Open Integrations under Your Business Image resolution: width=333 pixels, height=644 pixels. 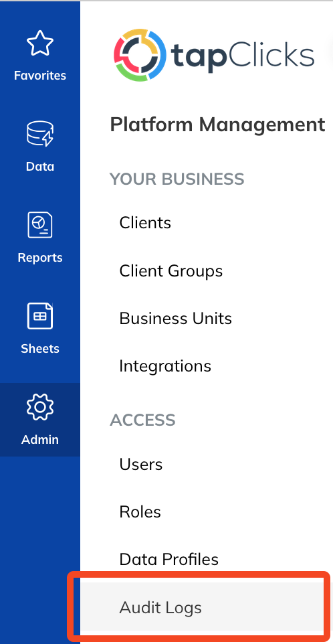[x=165, y=366]
